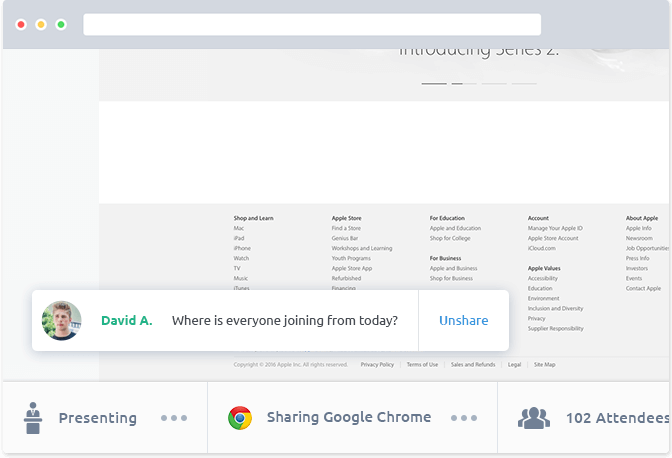This screenshot has width=672, height=458.
Task: Open the Refurbished link
Action: (x=346, y=278)
